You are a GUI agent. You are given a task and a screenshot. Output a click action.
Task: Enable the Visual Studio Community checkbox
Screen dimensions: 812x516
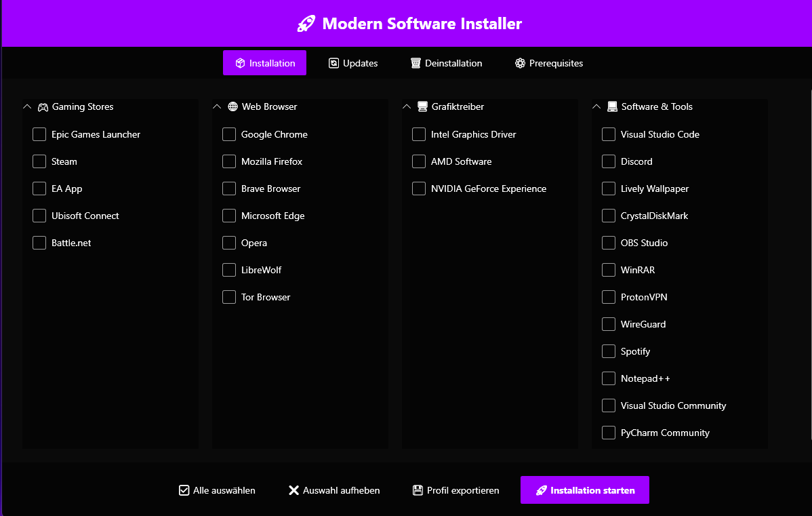[x=609, y=405]
